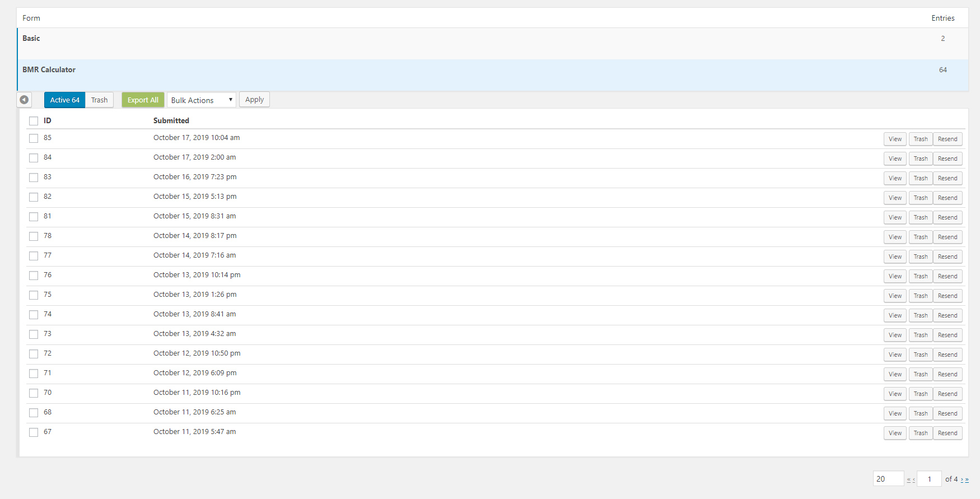
Task: Click the current page number field
Action: 929,479
